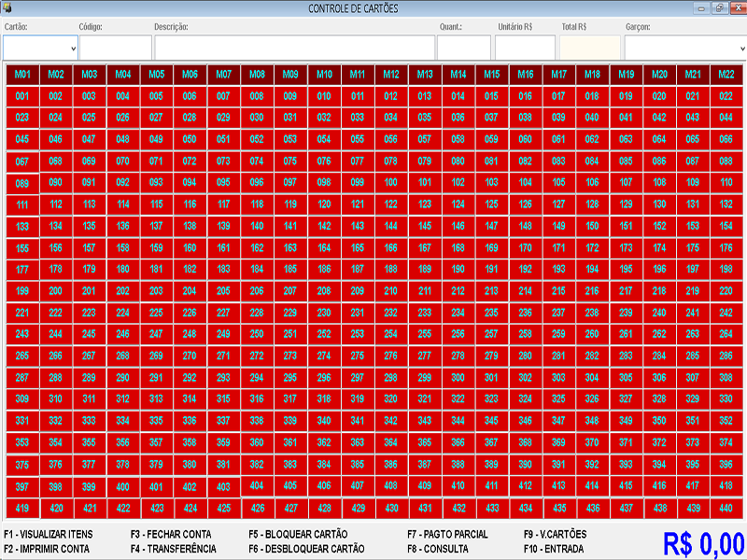The height and width of the screenshot is (560, 747).
Task: Click card 033
Action: 358,118
